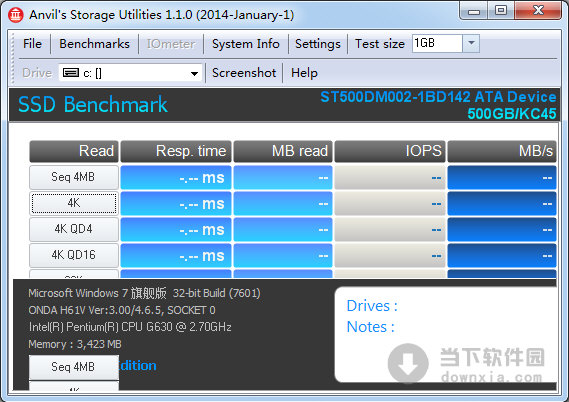Click the lower Seq 4MB button
The width and height of the screenshot is (569, 402).
[74, 367]
